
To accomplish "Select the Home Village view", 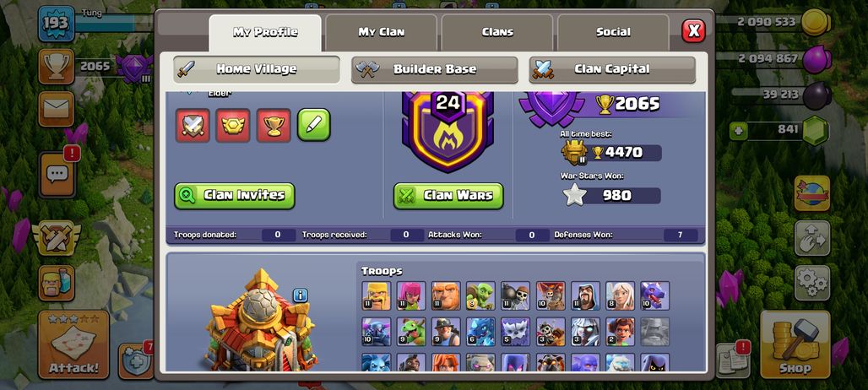I will [257, 70].
